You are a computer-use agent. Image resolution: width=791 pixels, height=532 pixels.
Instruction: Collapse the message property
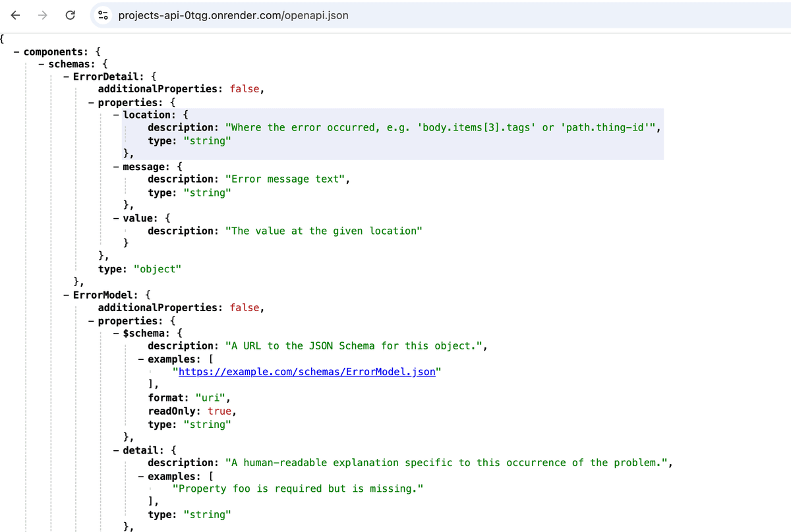[x=115, y=166]
